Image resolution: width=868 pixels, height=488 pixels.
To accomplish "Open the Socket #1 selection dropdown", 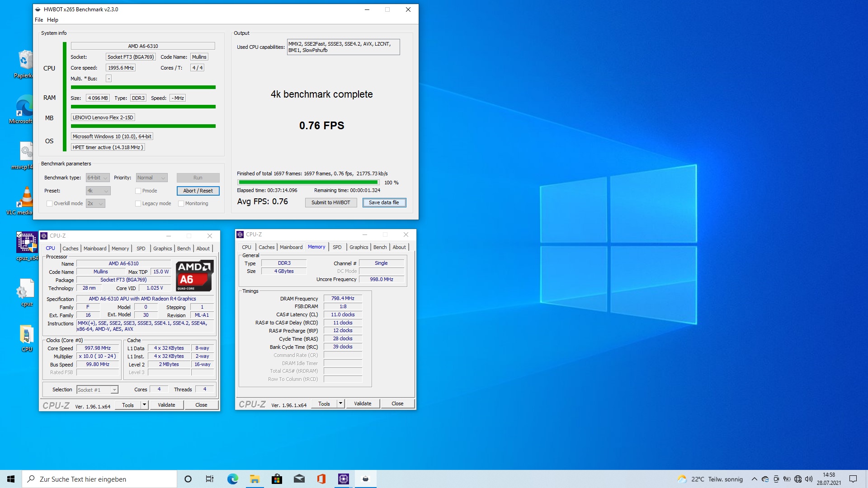I will click(x=97, y=389).
